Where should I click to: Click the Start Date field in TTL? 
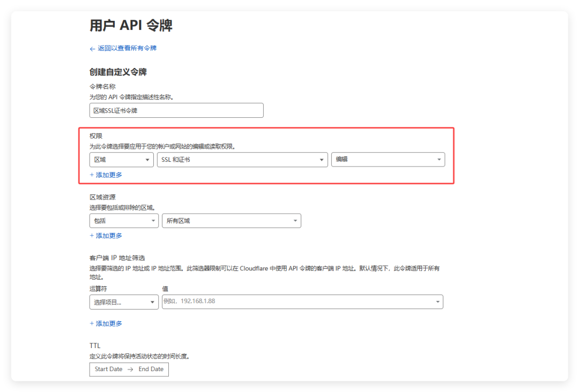tap(108, 369)
